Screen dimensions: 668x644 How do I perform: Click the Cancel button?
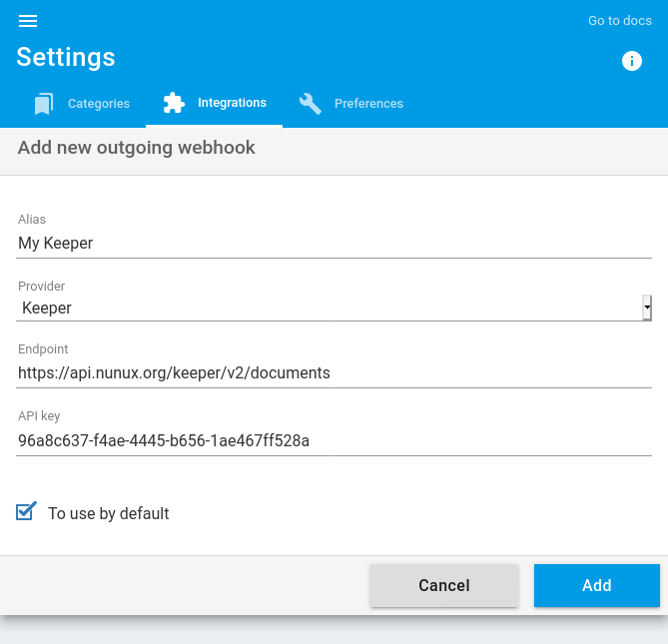point(444,585)
